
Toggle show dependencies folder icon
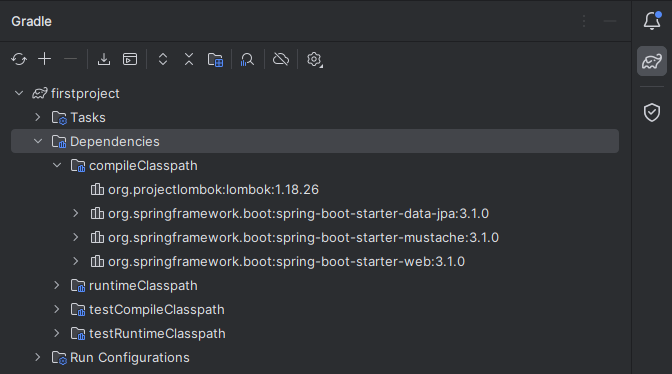(215, 59)
